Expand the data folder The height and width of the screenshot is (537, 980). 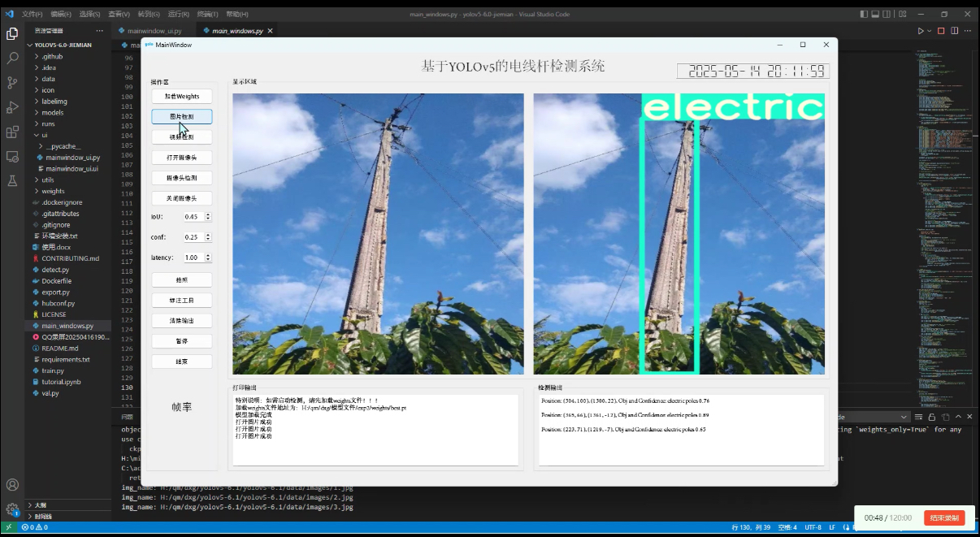point(68,79)
